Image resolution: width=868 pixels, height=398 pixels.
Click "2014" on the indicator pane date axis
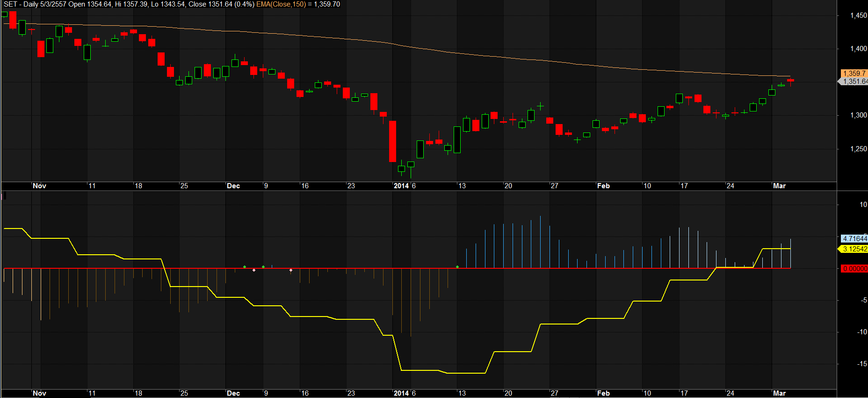click(401, 393)
